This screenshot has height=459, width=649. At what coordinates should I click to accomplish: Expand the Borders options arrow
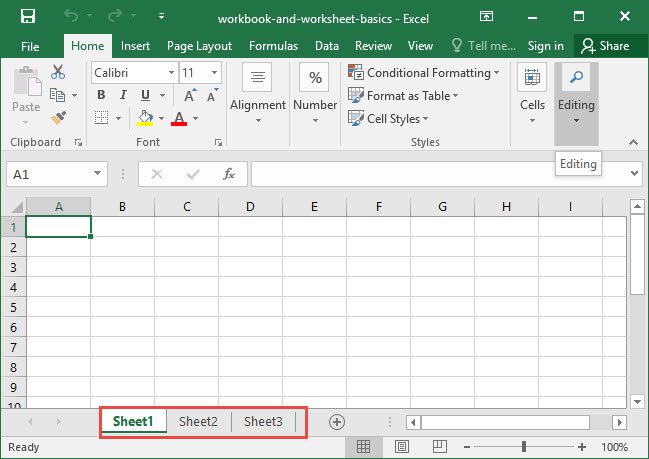(118, 118)
